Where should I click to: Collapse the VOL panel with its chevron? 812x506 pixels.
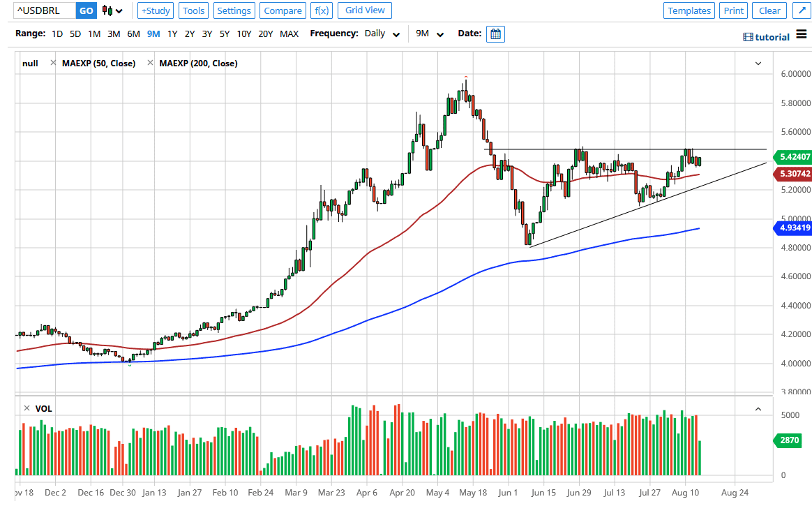point(757,408)
